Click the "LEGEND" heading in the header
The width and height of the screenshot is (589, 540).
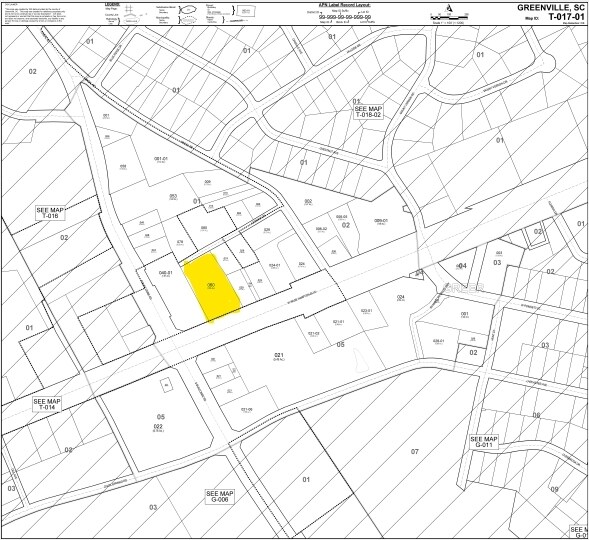point(112,4)
